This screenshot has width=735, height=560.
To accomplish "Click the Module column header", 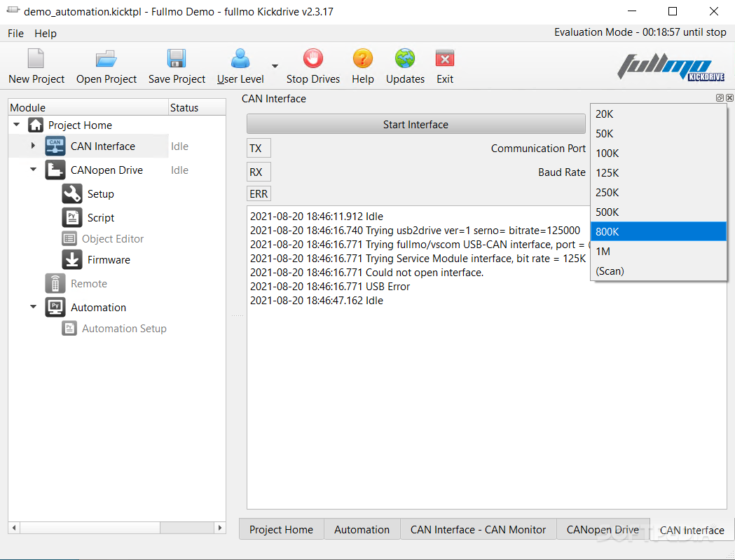I will click(88, 107).
